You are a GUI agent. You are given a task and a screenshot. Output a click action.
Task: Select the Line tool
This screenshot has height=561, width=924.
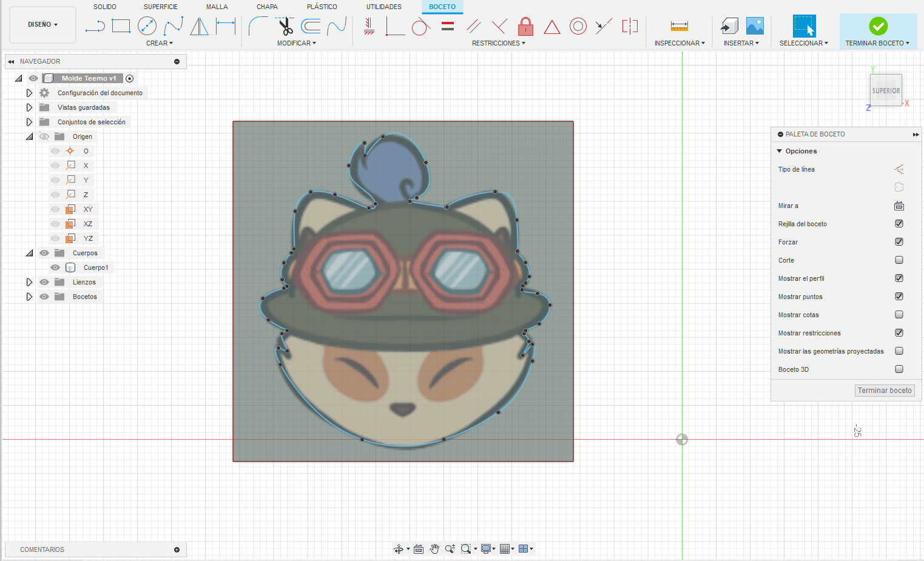point(95,26)
